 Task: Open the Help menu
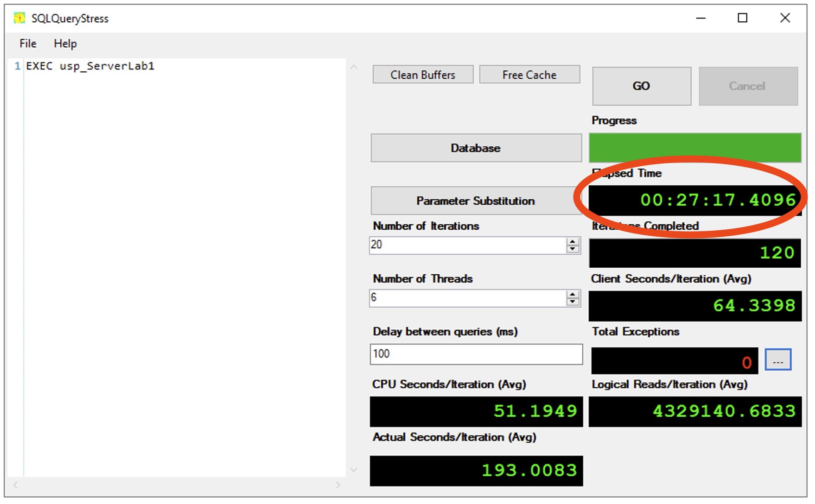coord(65,44)
